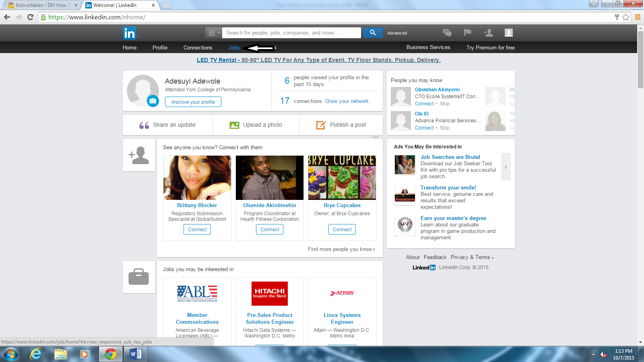Click the Brye Cupcakes photo thumbnail
The height and width of the screenshot is (362, 644).
coord(342,178)
